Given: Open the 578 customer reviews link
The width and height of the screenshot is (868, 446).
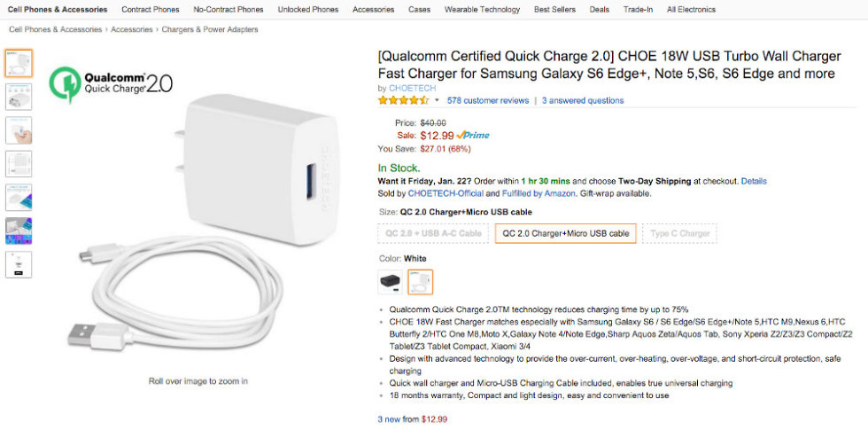Looking at the screenshot, I should [488, 101].
